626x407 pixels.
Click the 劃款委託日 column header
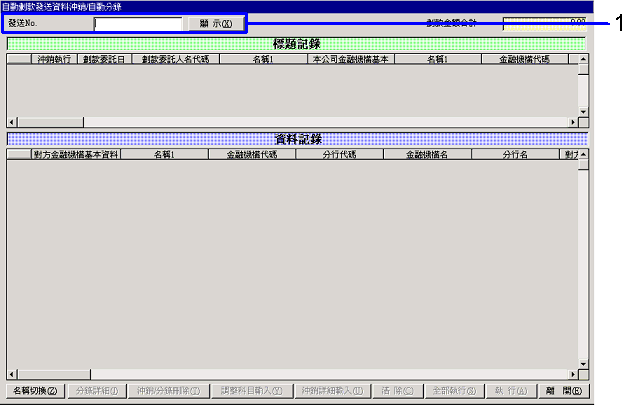click(104, 59)
